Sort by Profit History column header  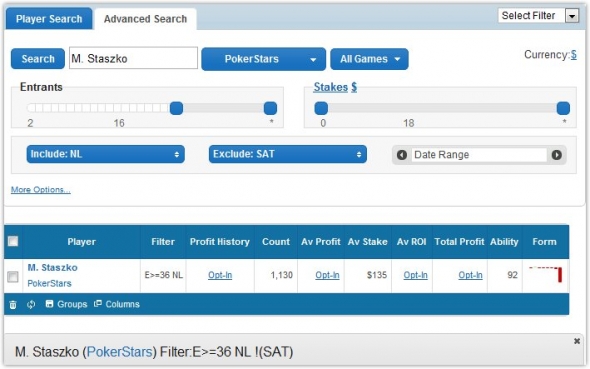click(220, 242)
